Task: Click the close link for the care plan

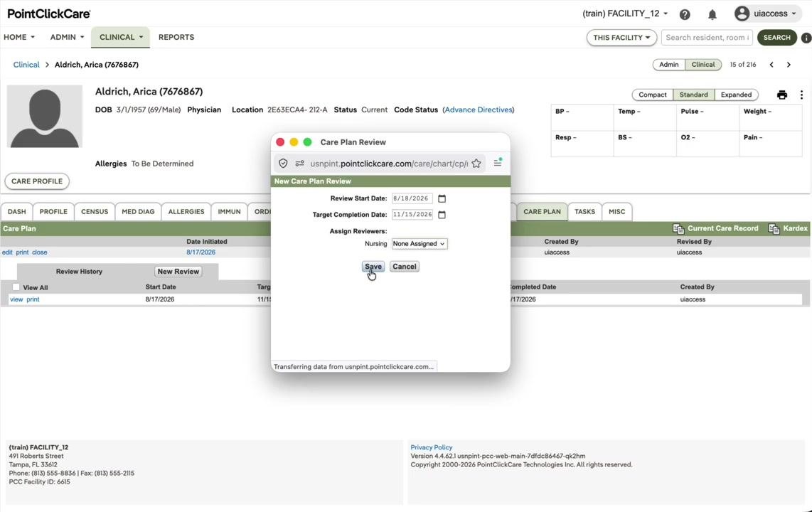Action: [x=39, y=252]
